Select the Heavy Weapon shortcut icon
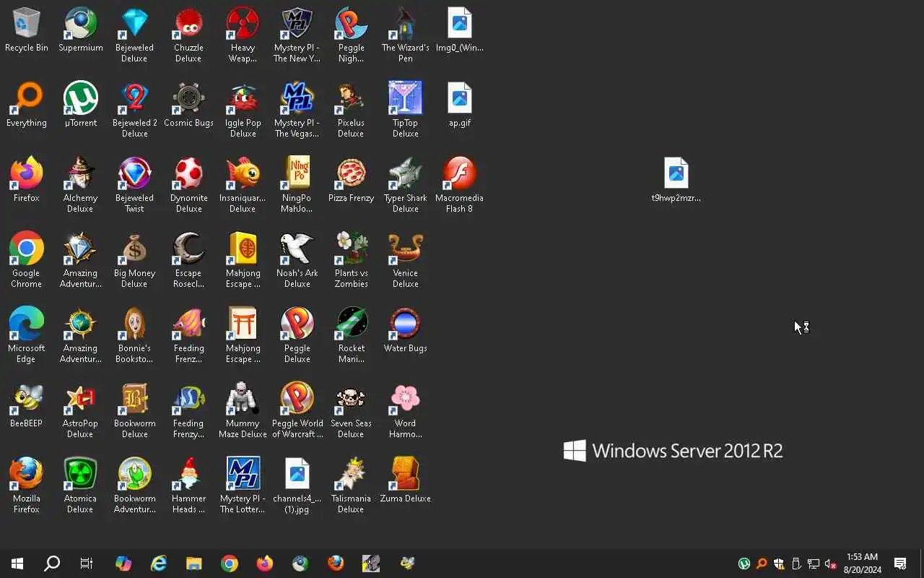Viewport: 924px width, 578px height. 243,35
